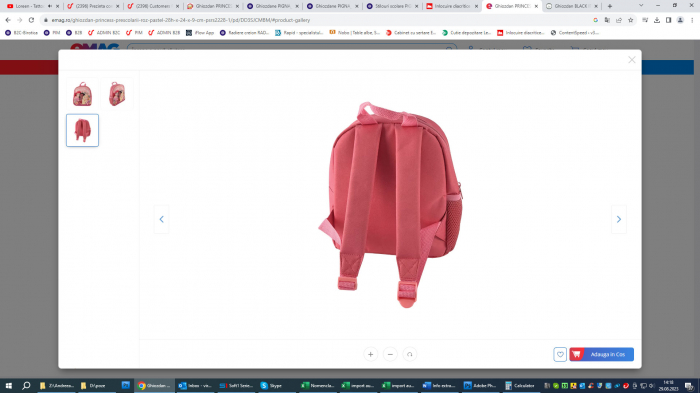Go to the previous gallery image arrow
The image size is (700, 393).
[162, 219]
